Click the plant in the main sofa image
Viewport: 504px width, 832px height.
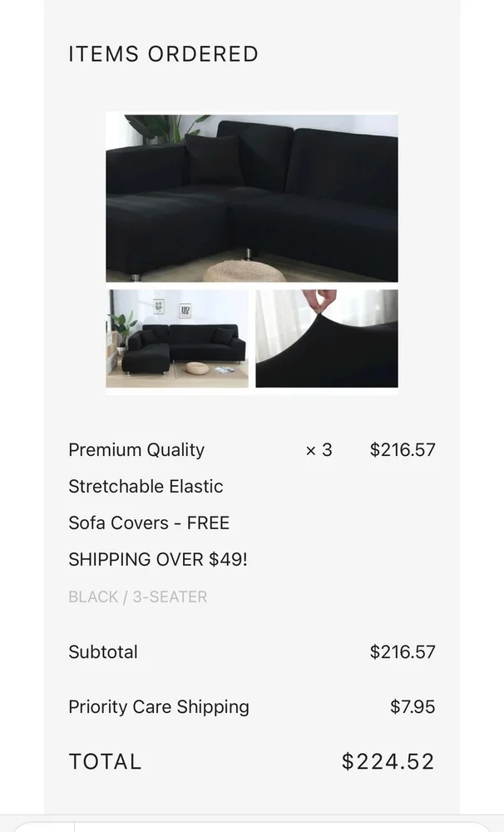165,129
